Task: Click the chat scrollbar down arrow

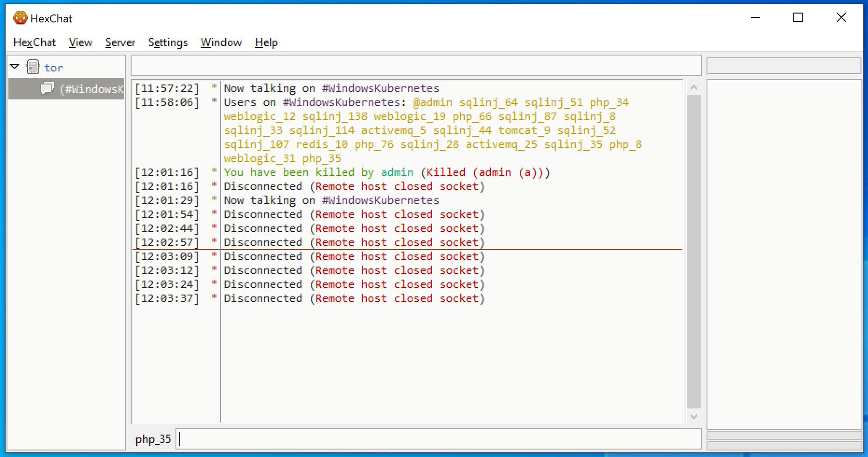Action: [x=694, y=416]
